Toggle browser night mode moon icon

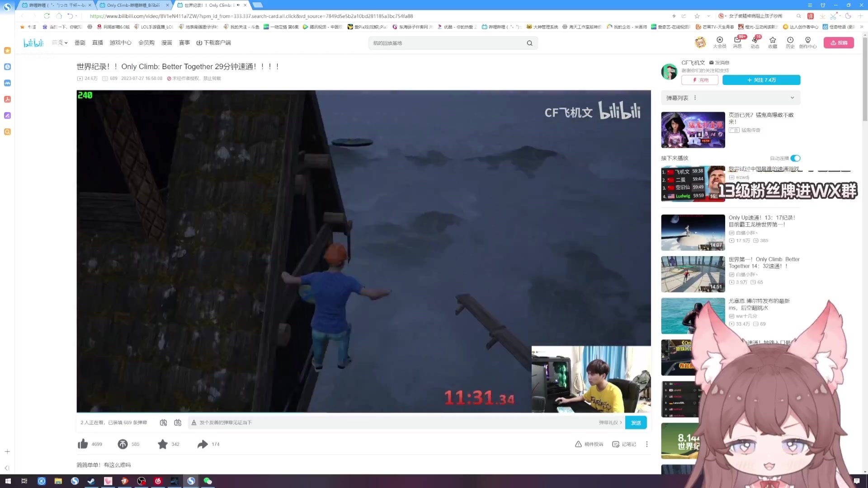[848, 16]
